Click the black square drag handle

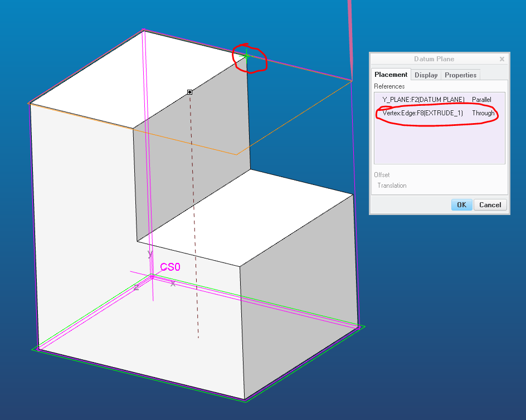click(x=189, y=92)
